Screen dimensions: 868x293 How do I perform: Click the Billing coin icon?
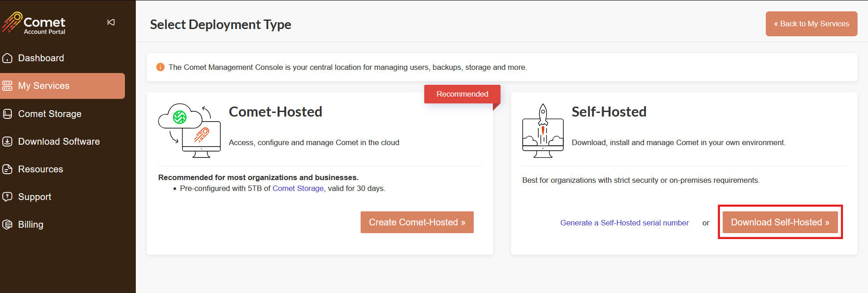tap(7, 225)
